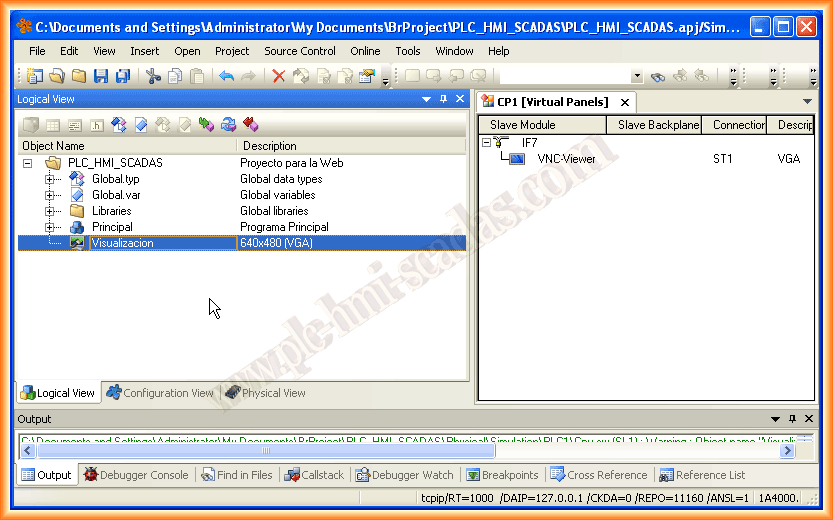Click the Save icon in the toolbar
Screen dimensions: 833x520
click(x=100, y=76)
